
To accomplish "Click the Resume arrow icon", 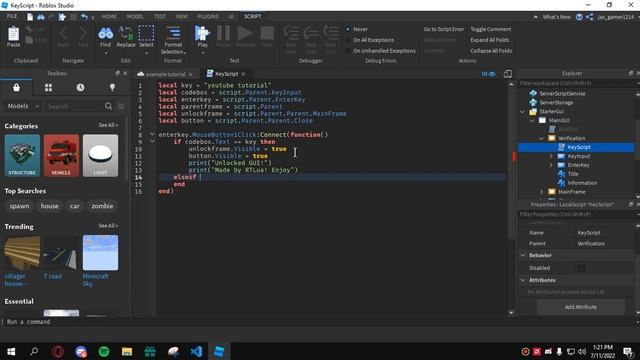I will click(x=245, y=33).
